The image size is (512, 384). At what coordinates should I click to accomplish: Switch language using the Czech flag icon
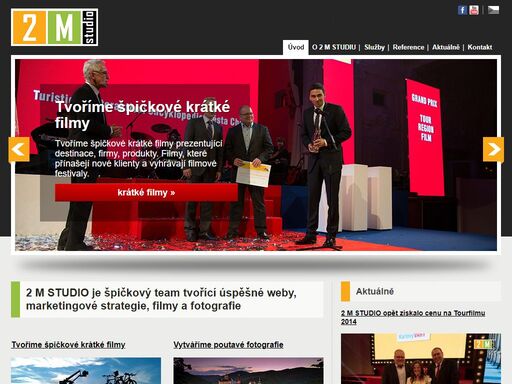[494, 10]
